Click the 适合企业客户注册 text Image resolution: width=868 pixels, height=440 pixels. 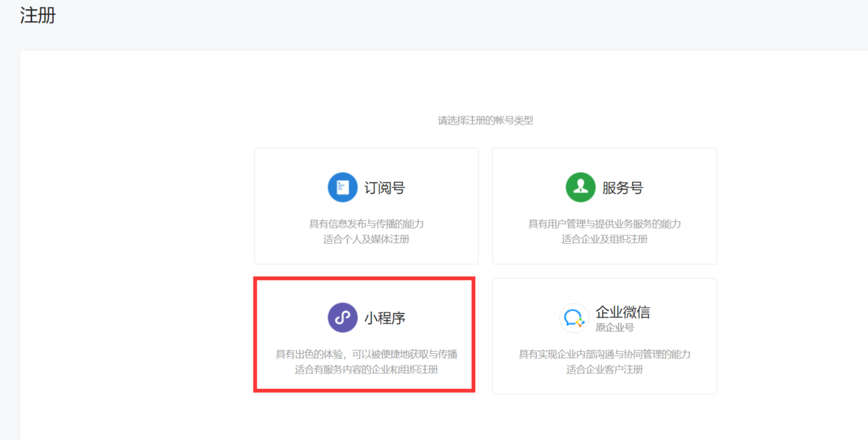605,370
